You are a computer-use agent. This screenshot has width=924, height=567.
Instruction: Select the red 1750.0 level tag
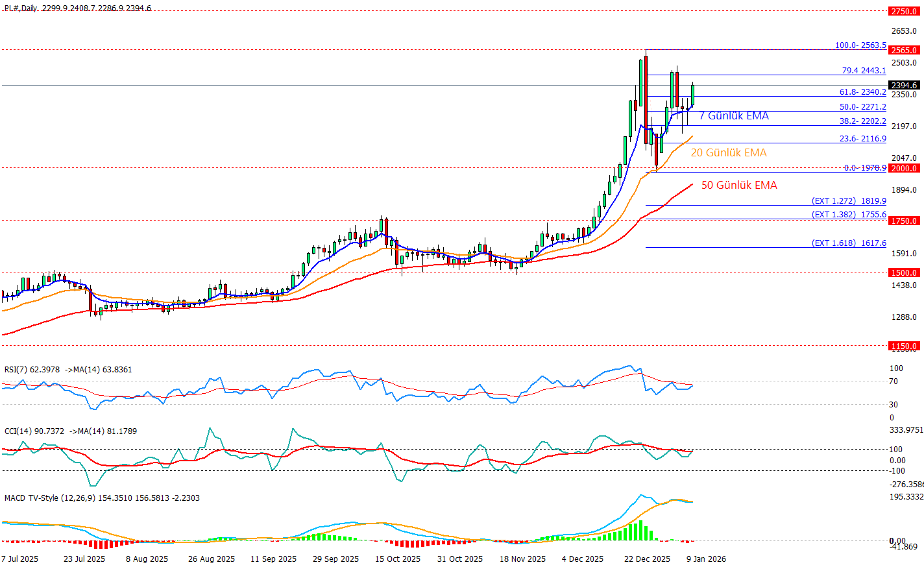[x=904, y=221]
